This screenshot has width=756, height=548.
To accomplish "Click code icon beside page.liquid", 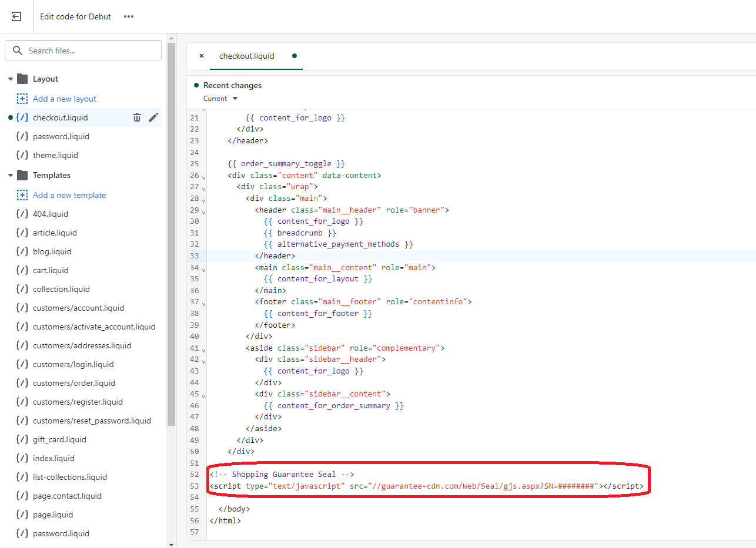I will 22,515.
